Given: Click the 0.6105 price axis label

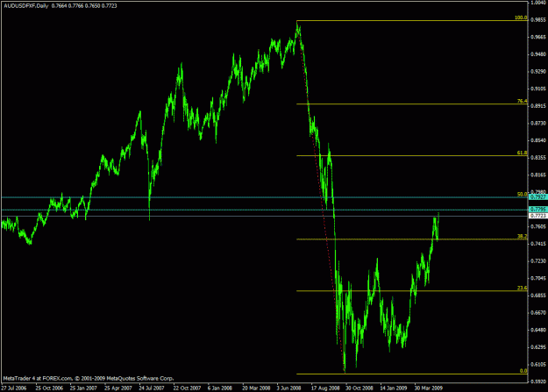Looking at the screenshot, I should tap(538, 364).
